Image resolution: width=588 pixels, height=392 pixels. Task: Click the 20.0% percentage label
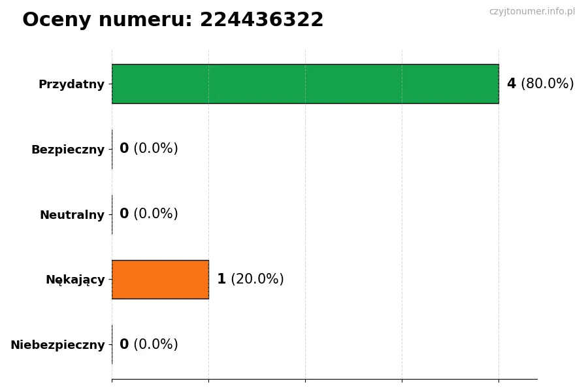click(x=257, y=280)
